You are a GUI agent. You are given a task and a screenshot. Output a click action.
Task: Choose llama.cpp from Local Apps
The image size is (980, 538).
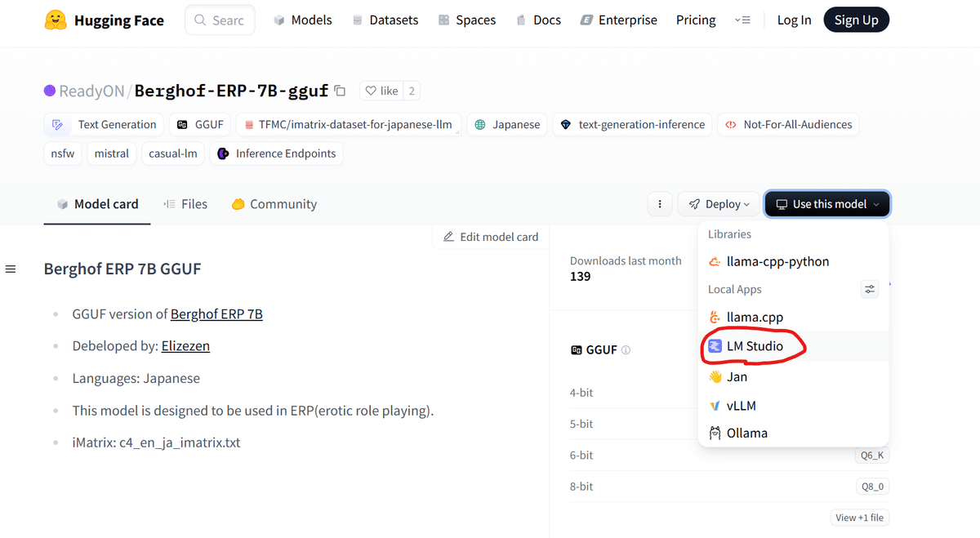(x=793, y=317)
